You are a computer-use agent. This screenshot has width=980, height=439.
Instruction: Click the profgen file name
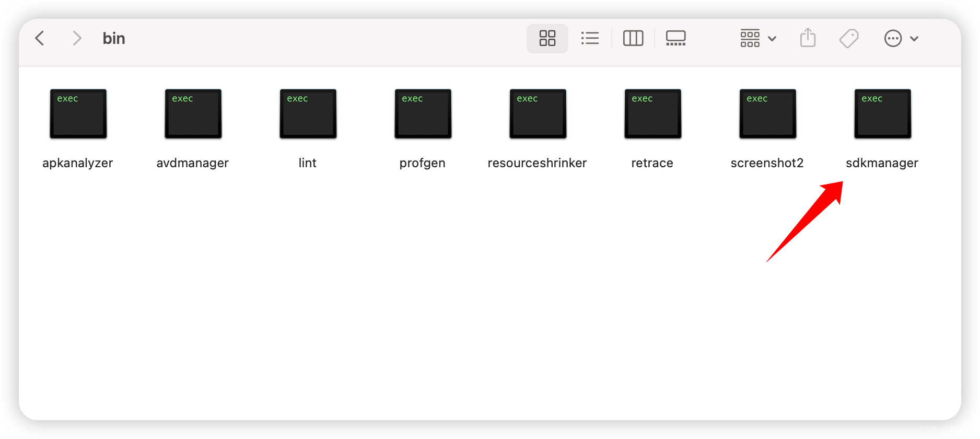(x=423, y=163)
